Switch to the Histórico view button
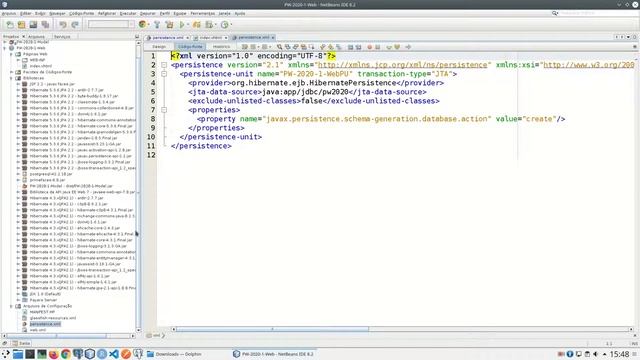This screenshot has height=360, width=640. coord(221,47)
